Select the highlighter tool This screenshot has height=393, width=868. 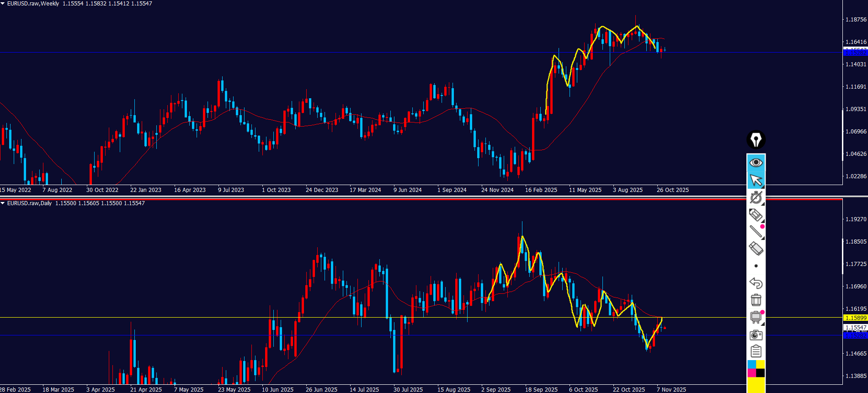click(x=756, y=215)
